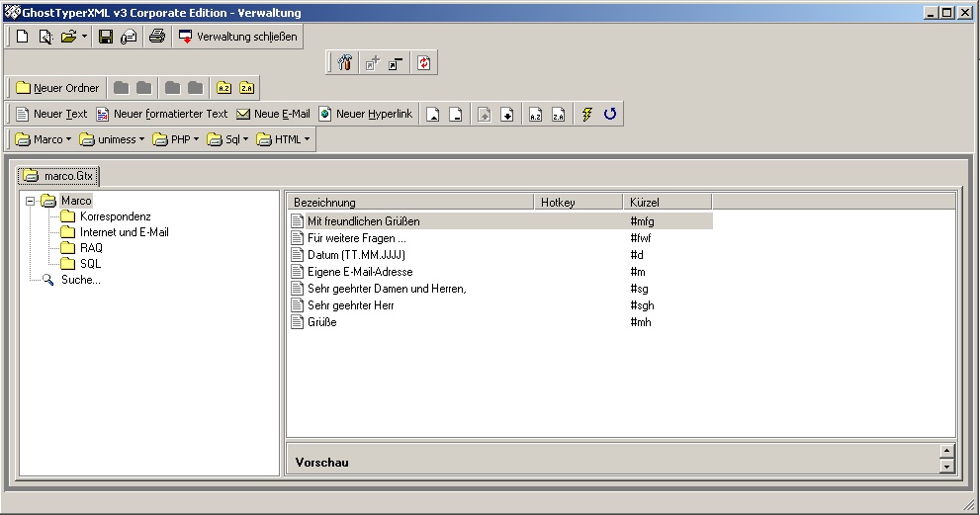The image size is (980, 515).
Task: Select the Internet und E-Mail folder
Action: tap(125, 232)
